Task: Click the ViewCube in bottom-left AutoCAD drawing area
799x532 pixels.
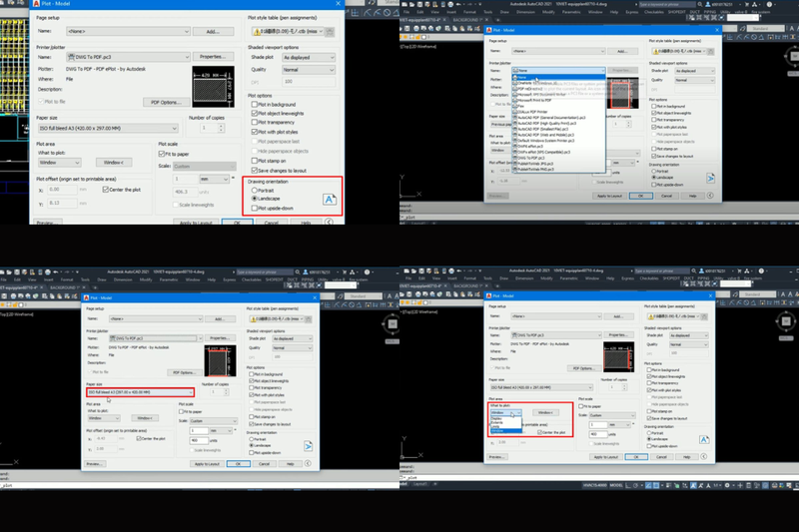Action: 392,324
